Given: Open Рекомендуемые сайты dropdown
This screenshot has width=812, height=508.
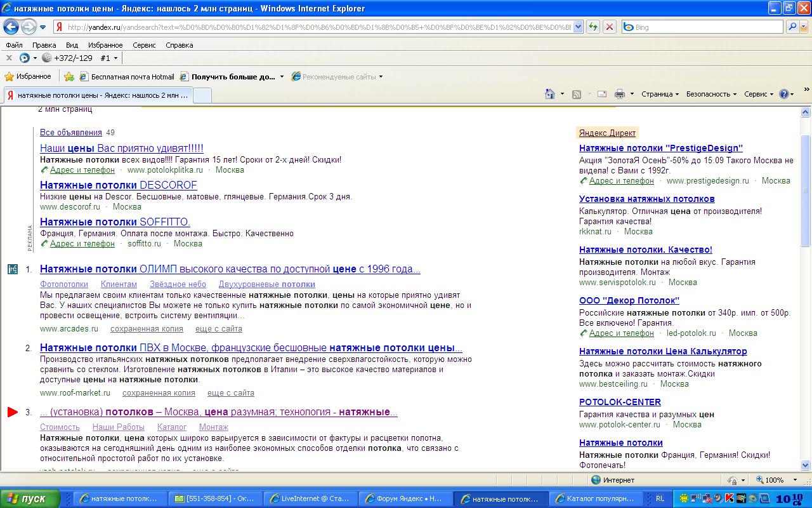Looking at the screenshot, I should click(337, 77).
